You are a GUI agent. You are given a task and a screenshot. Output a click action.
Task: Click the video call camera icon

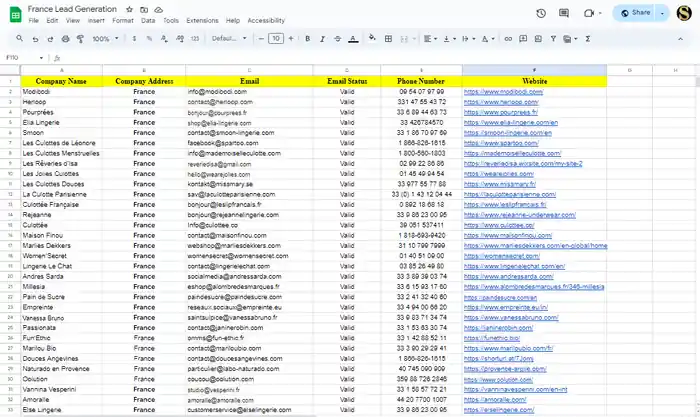coord(589,13)
